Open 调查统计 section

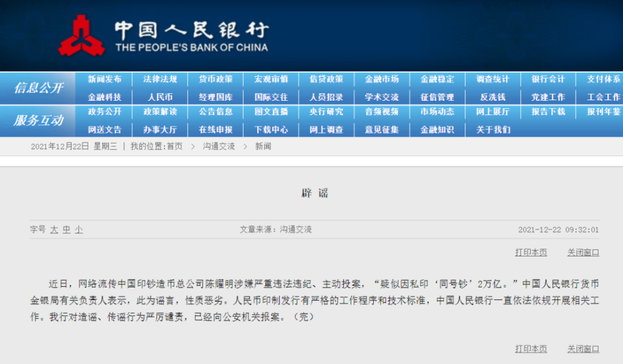tap(493, 79)
